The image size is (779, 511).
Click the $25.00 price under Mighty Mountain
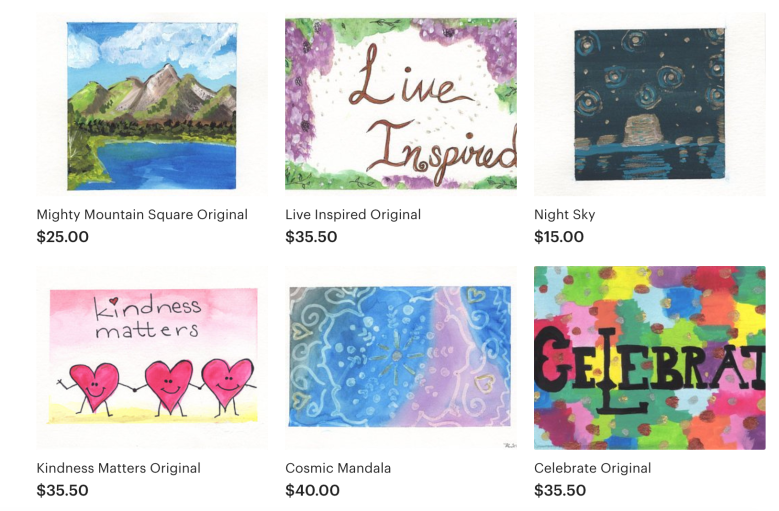(63, 237)
